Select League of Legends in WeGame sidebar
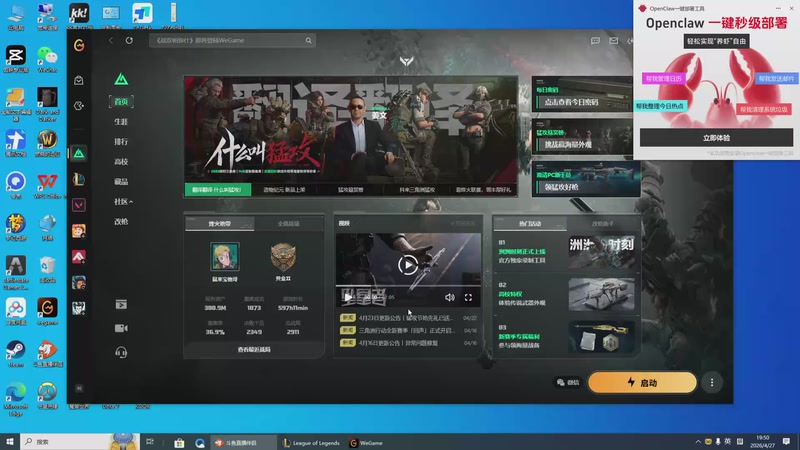This screenshot has height=450, width=800. [x=79, y=179]
